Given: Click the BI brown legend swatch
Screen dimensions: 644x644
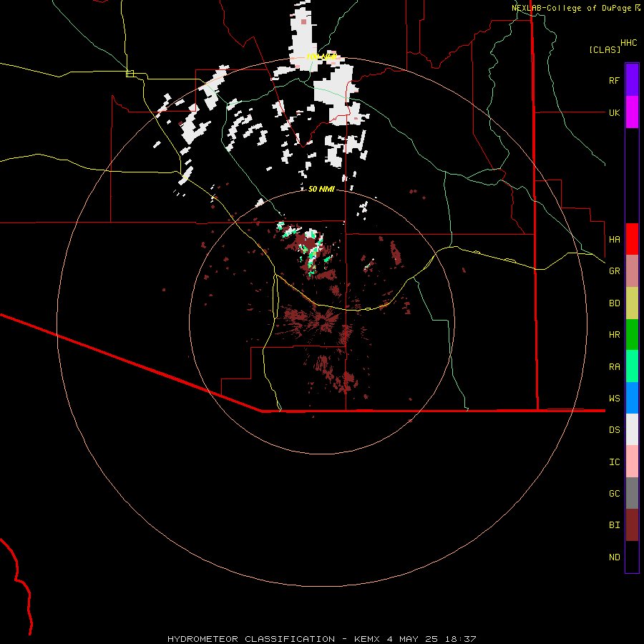Looking at the screenshot, I should pos(632,525).
